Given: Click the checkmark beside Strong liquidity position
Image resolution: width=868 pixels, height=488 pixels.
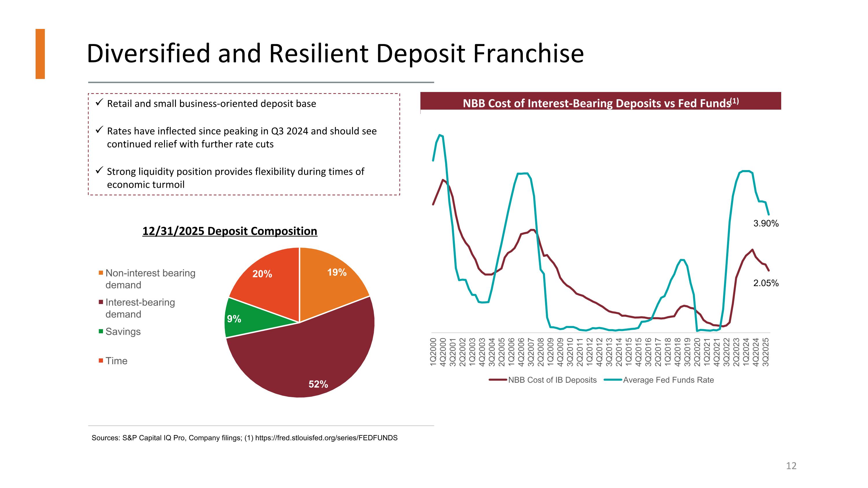Looking at the screenshot, I should coord(99,170).
